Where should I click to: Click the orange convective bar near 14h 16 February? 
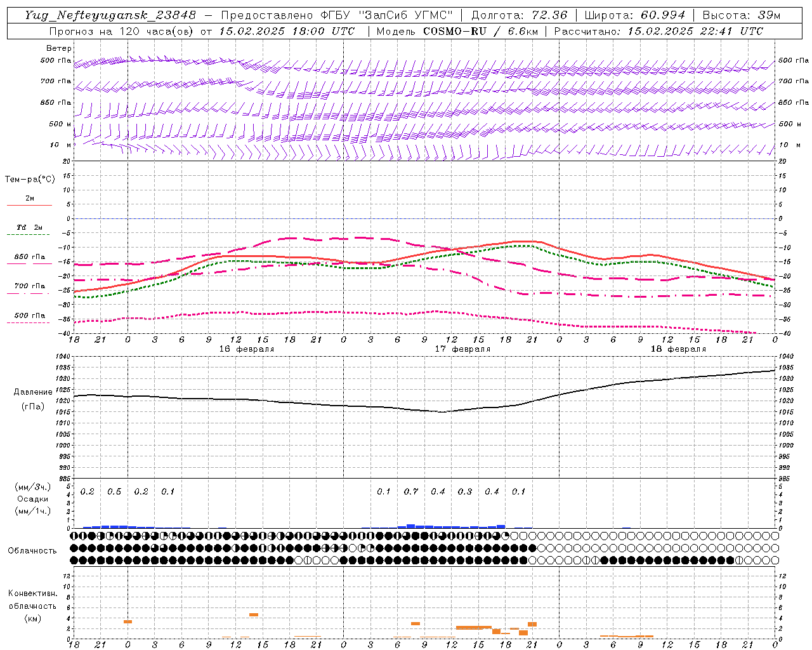(x=254, y=615)
